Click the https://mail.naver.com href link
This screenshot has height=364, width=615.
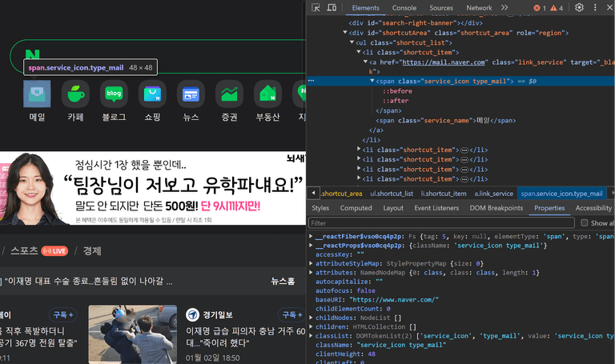(x=443, y=62)
